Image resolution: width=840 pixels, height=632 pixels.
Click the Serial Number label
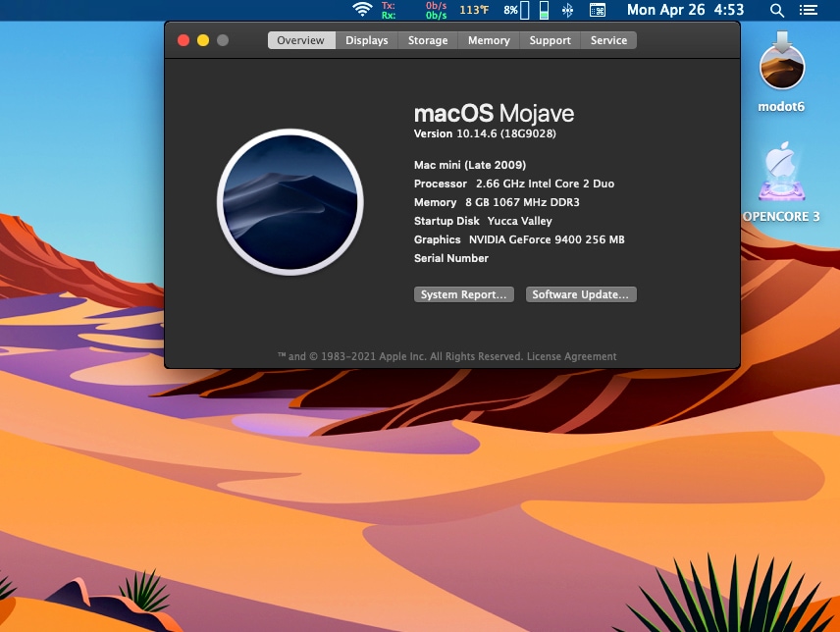click(451, 258)
